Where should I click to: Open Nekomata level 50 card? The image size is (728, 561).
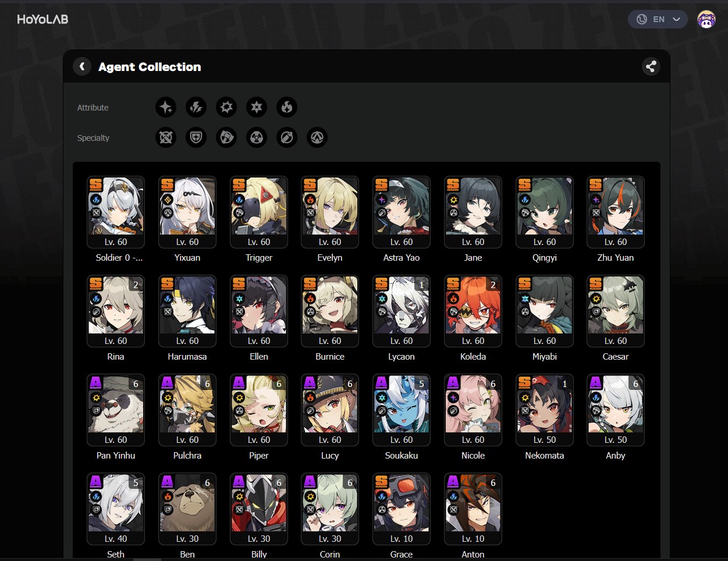545,410
